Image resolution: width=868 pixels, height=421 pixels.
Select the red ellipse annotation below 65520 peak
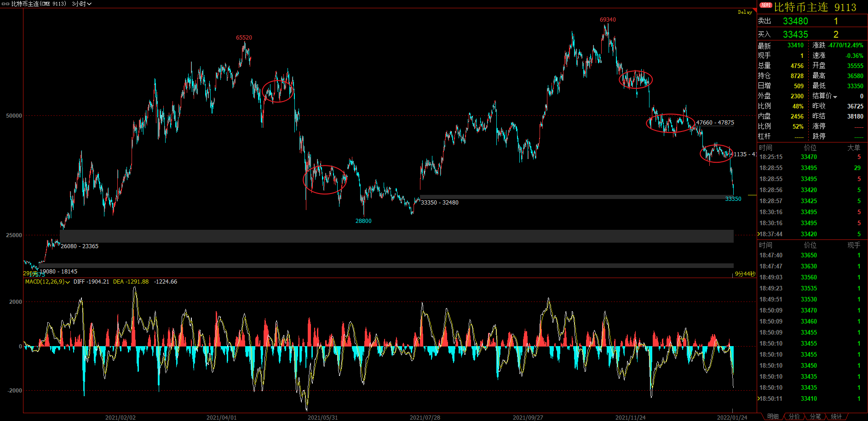278,91
